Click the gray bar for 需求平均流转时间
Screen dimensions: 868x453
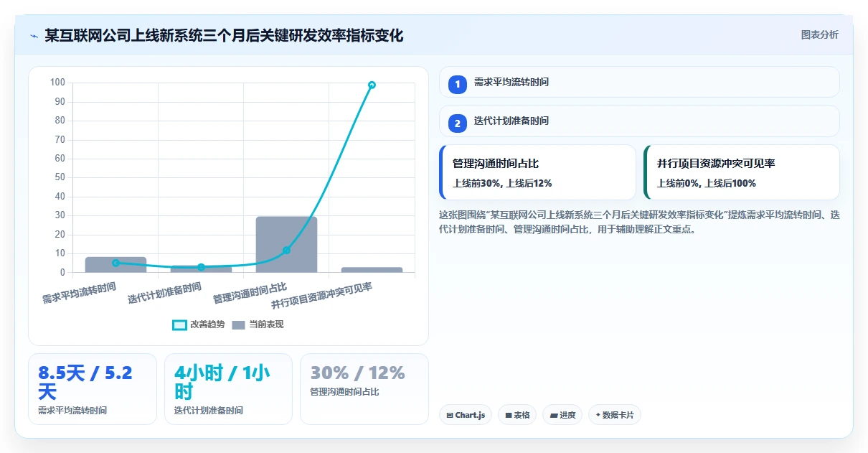point(115,264)
